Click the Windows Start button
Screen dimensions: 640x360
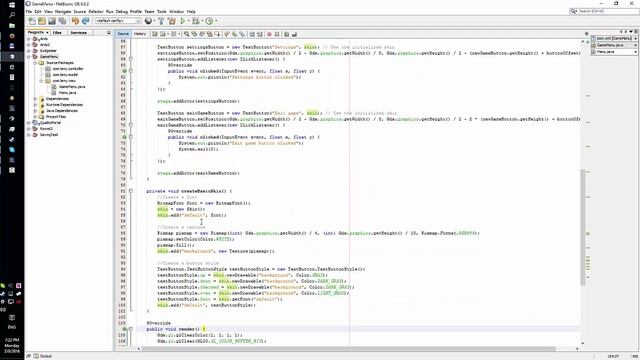tap(12, 4)
